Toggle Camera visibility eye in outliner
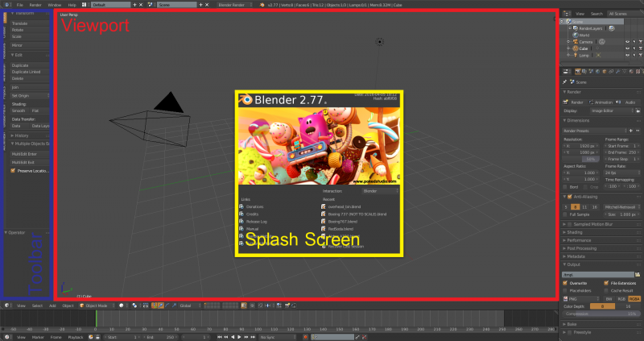Image resolution: width=644 pixels, height=341 pixels. coord(627,42)
